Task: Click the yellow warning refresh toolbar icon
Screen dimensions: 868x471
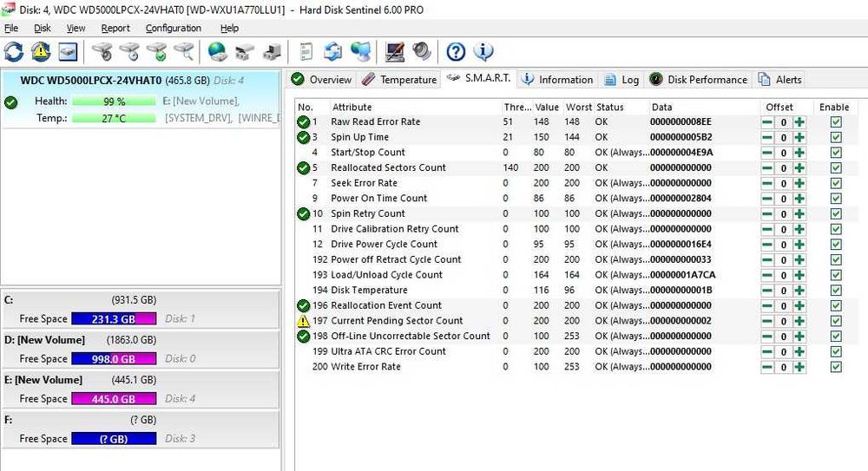Action: pos(41,52)
